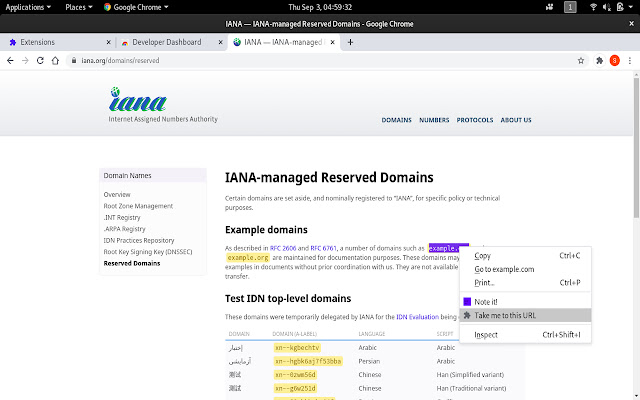Image resolution: width=640 pixels, height=400 pixels.
Task: Select the IANA-managed Reserved Domains tab
Action: (x=283, y=42)
